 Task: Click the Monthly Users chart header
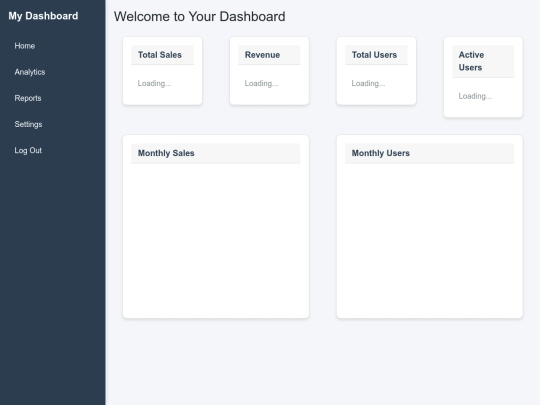429,153
